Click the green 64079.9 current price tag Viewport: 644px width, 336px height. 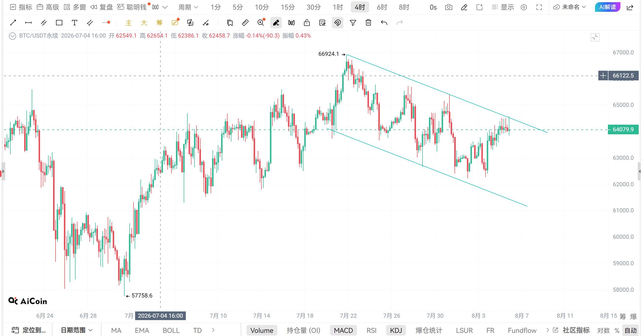623,129
